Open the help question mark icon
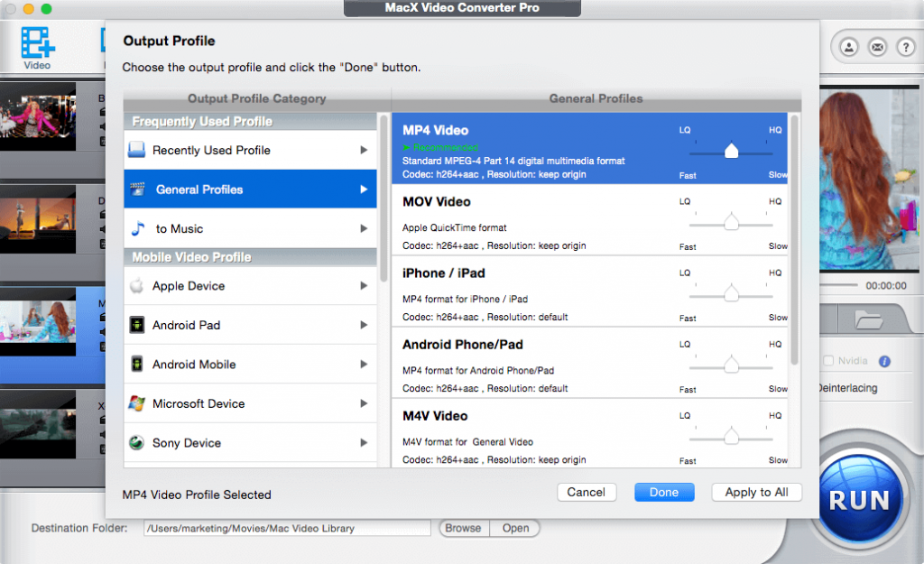This screenshot has height=564, width=924. (x=906, y=47)
